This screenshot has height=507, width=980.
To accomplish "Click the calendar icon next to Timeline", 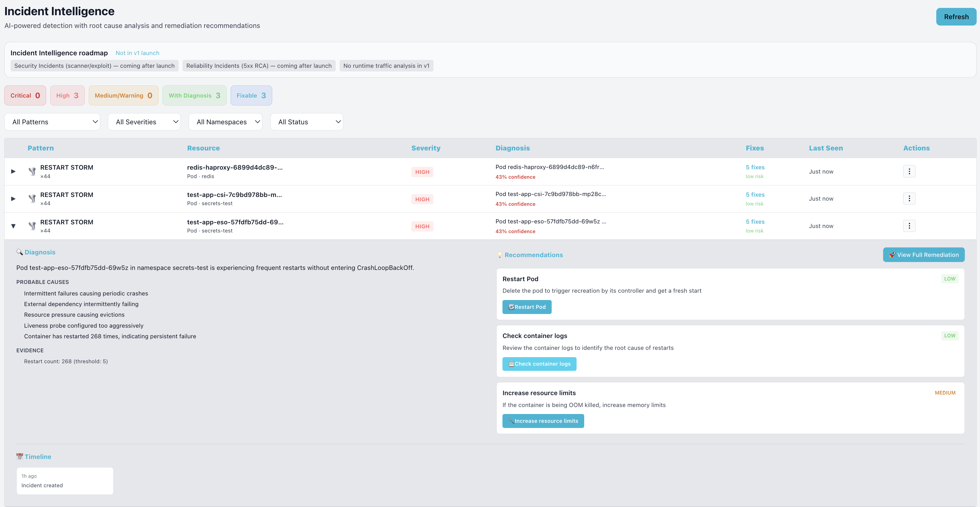I will tap(19, 456).
